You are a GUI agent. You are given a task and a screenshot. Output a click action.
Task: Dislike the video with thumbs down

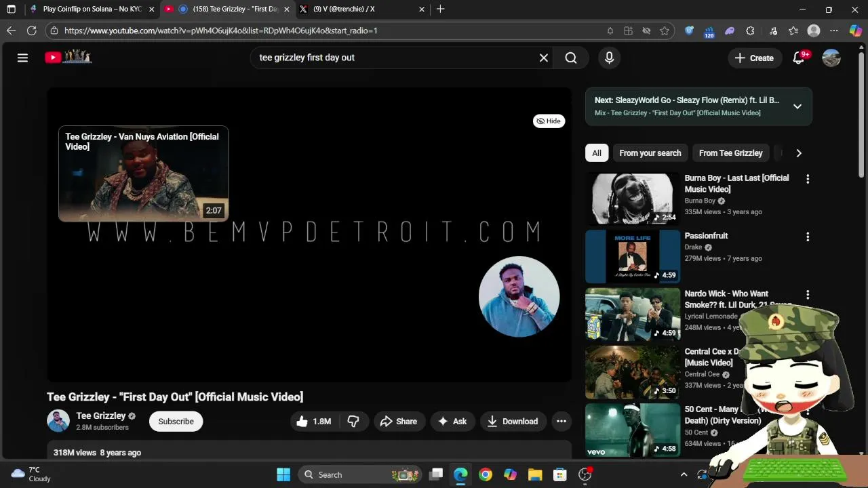tap(353, 422)
